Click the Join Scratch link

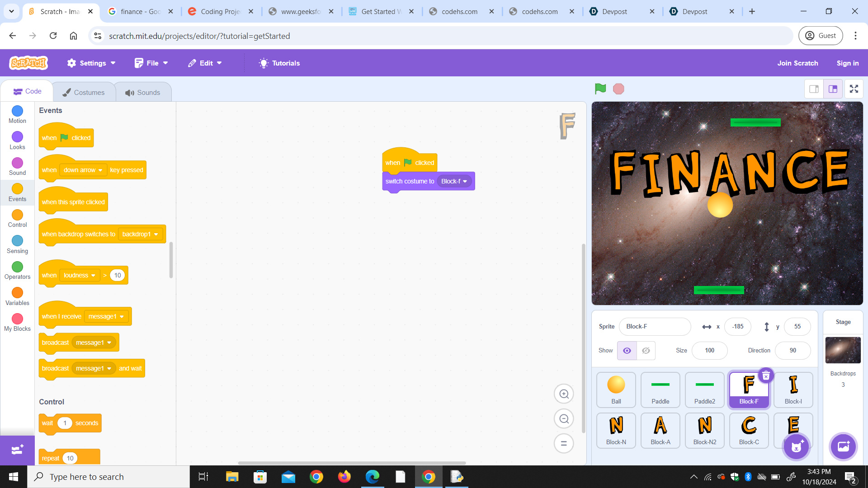pyautogui.click(x=797, y=63)
